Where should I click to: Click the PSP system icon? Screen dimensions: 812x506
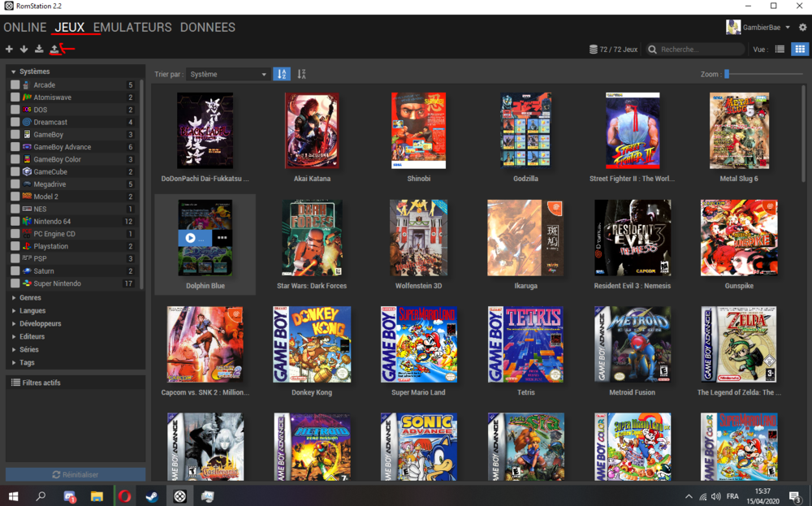click(27, 258)
